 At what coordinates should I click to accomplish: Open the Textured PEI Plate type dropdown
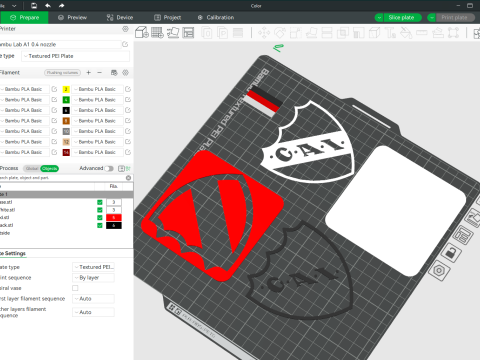click(x=76, y=56)
